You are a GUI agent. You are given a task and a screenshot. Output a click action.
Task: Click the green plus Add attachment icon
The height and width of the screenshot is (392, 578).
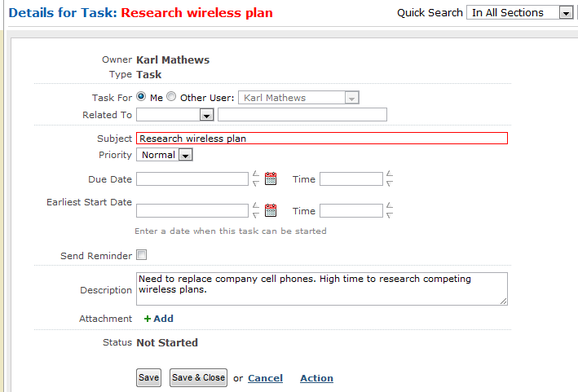coord(148,319)
